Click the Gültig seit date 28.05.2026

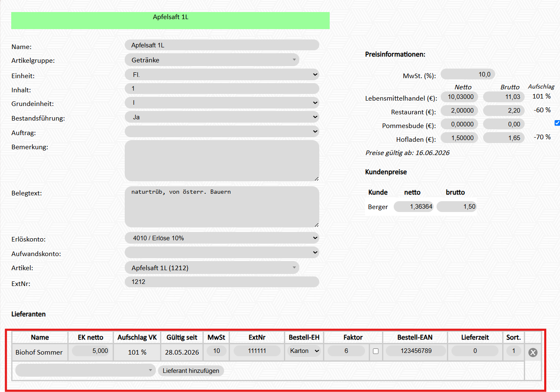(x=182, y=352)
